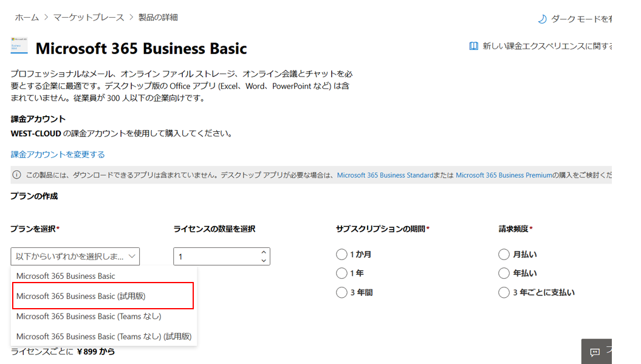Choose Microsoft 365 Business Basic (試用版) option

pos(103,296)
